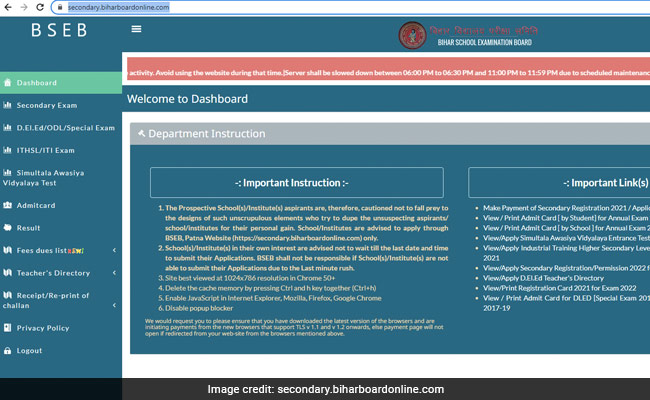This screenshot has width=650, height=400.
Task: Click the Logout lock icon
Action: pyautogui.click(x=8, y=351)
